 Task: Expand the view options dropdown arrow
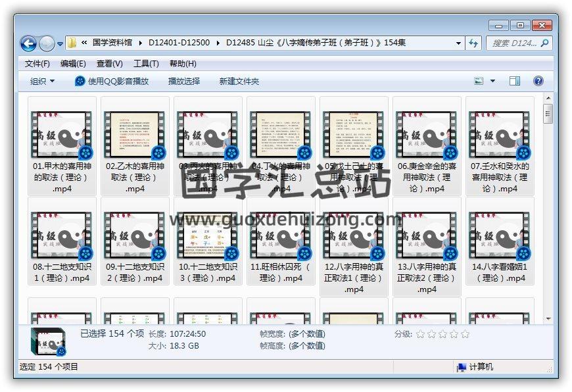tap(493, 81)
